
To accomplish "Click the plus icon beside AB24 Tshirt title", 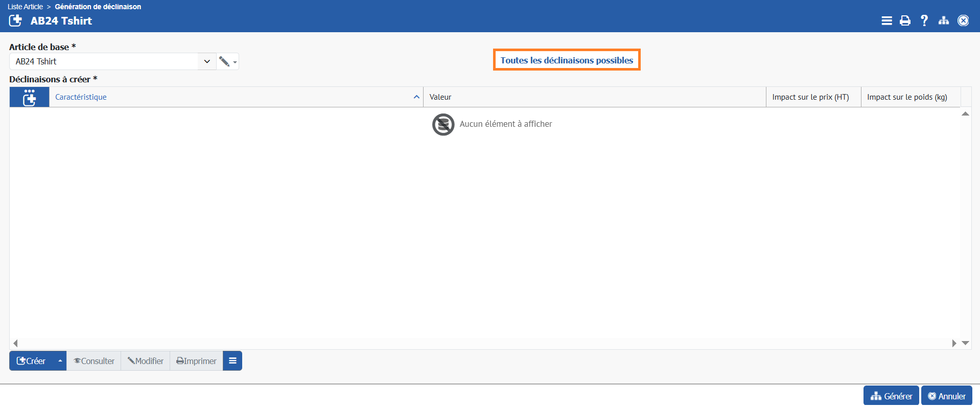I will click(x=16, y=20).
